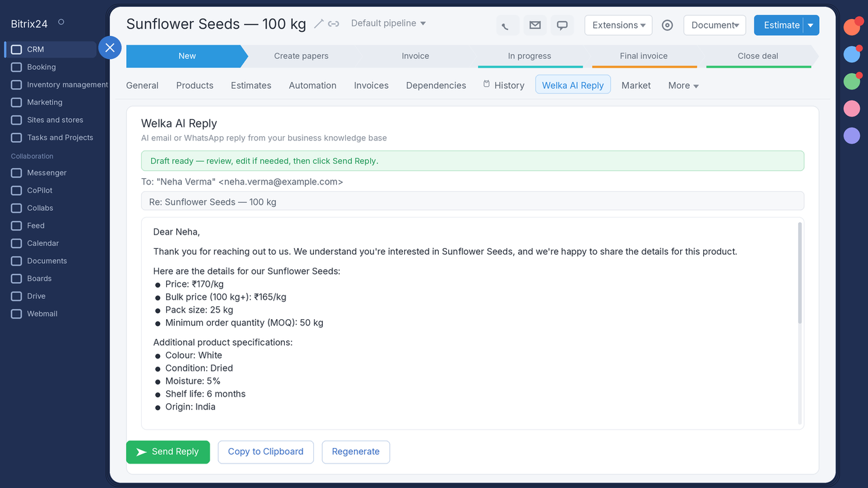Select the In progress stage
The image size is (868, 488).
pos(530,56)
